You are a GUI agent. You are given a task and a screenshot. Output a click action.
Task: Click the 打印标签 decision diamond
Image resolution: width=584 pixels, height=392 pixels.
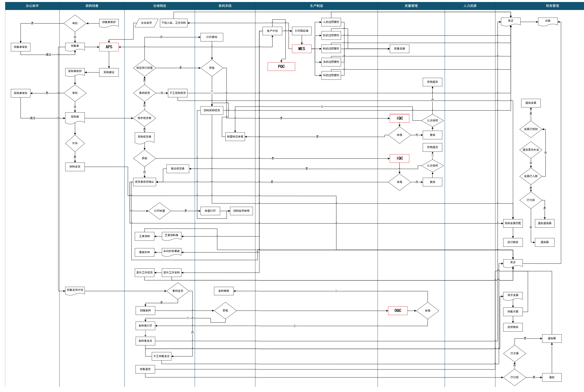pos(160,211)
